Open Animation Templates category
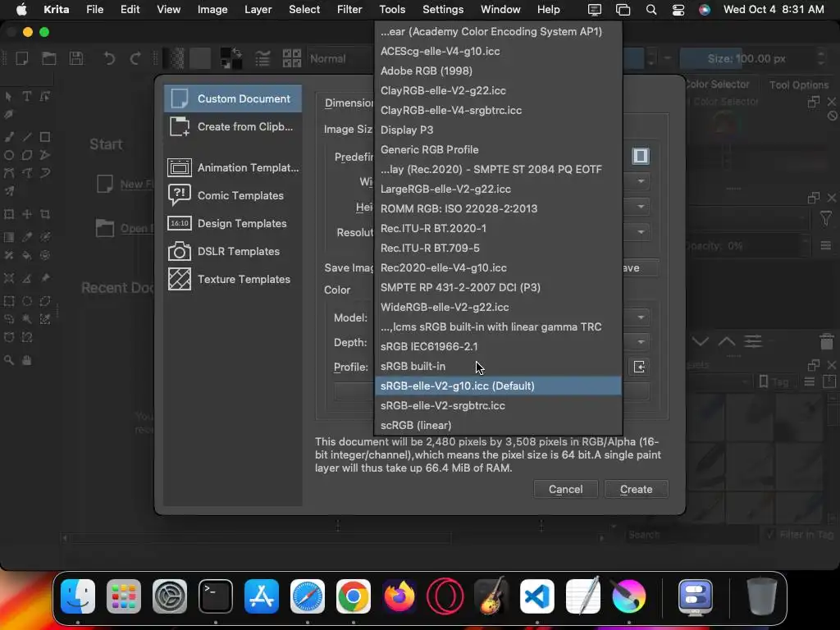The height and width of the screenshot is (630, 840). coord(233,167)
